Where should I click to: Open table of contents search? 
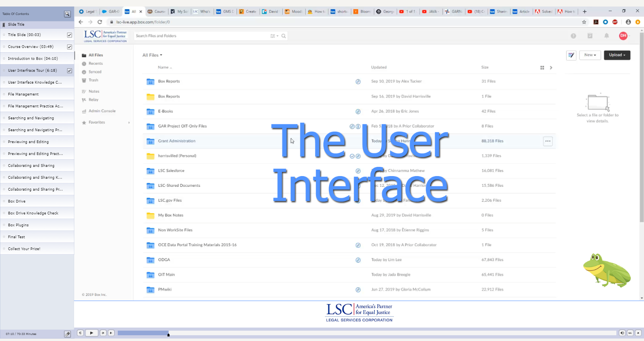[x=67, y=14]
